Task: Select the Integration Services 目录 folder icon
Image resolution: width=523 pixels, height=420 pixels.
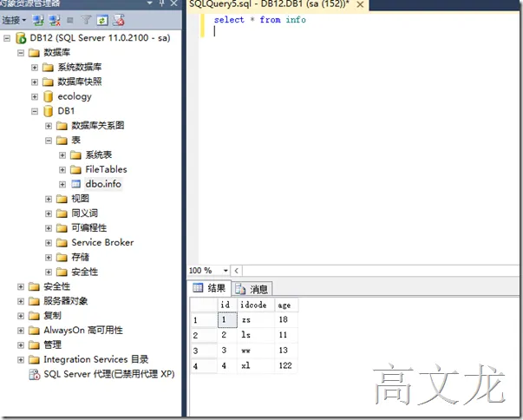Action: coord(34,360)
